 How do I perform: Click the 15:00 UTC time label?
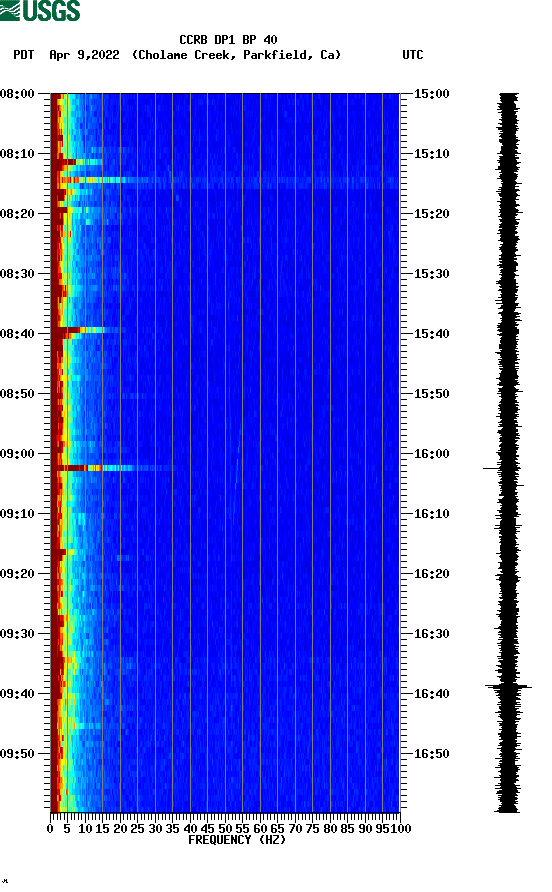(x=431, y=93)
